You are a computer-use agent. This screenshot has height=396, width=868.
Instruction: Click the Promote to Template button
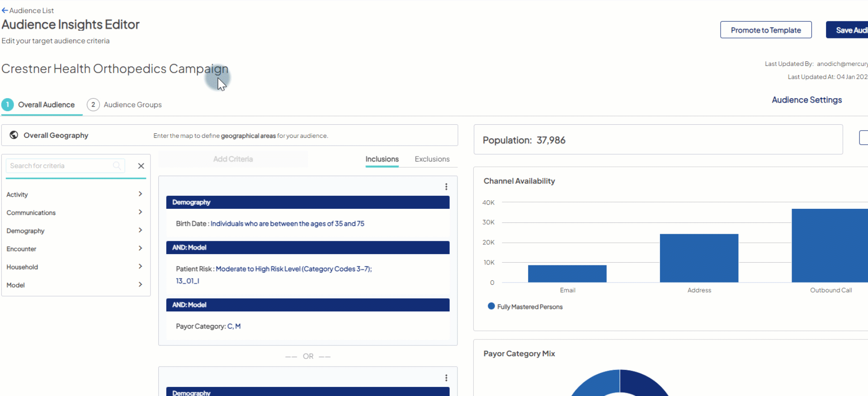[x=765, y=30]
